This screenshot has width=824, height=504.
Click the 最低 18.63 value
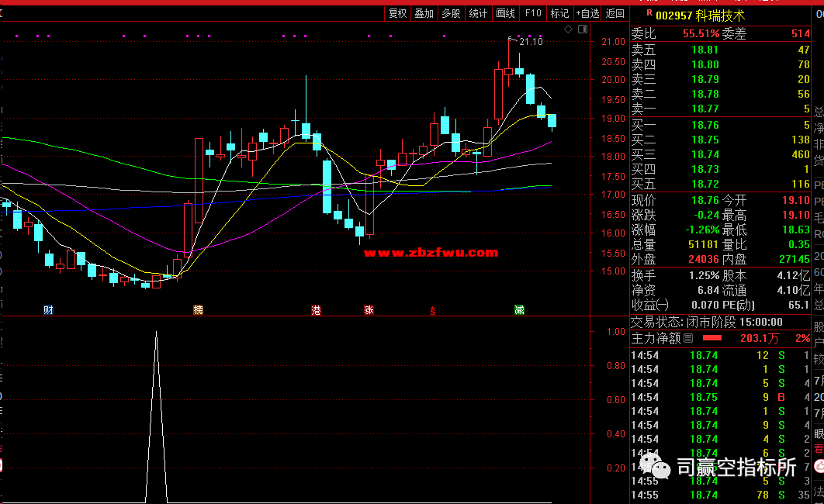click(796, 230)
